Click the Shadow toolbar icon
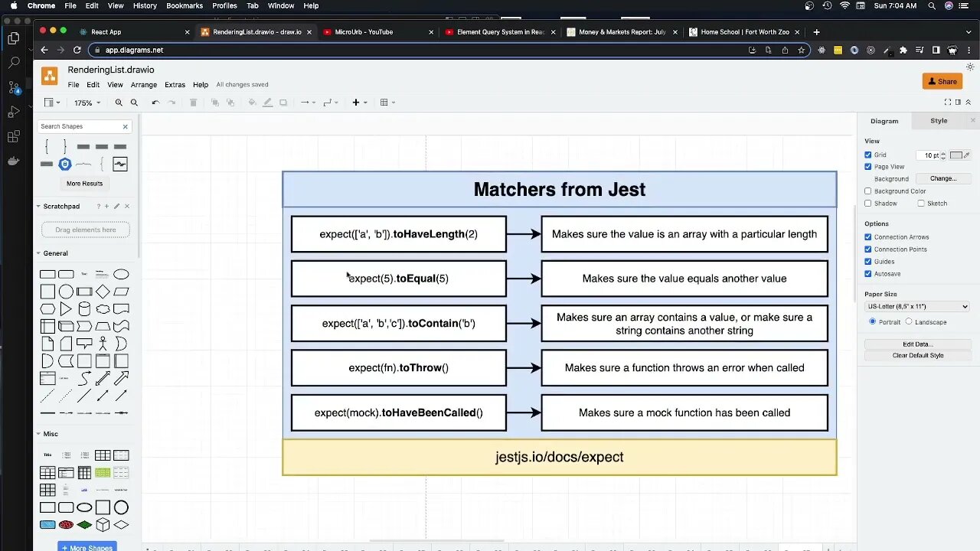 (x=283, y=103)
